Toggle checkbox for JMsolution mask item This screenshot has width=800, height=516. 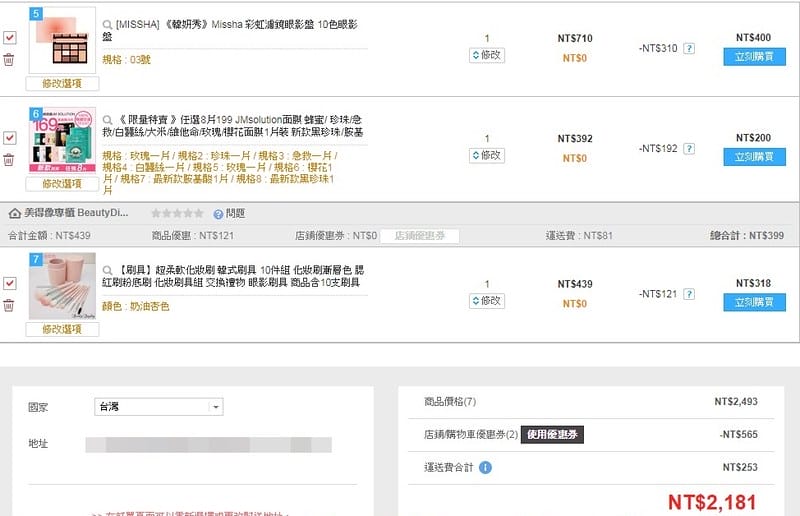(x=9, y=137)
